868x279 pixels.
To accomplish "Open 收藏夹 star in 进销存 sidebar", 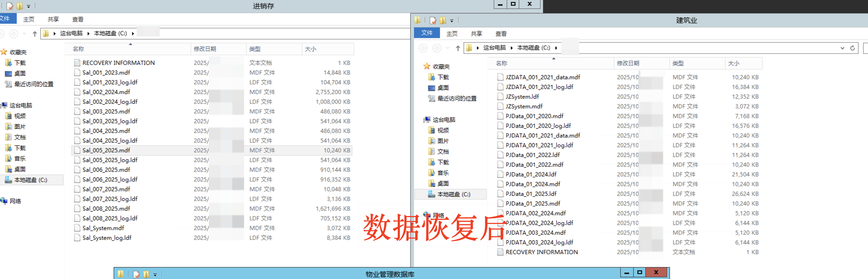I will point(4,52).
